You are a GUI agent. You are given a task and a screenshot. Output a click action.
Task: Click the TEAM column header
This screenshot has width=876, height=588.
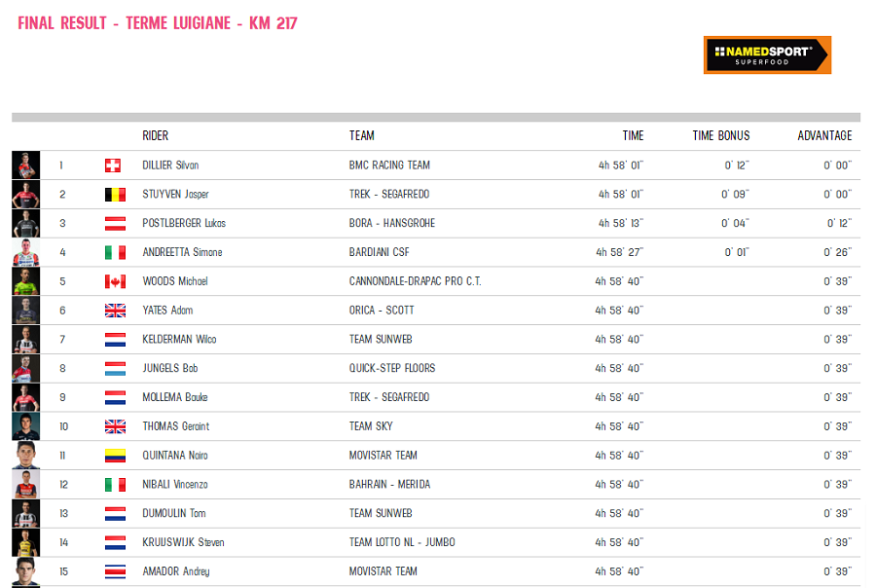362,136
